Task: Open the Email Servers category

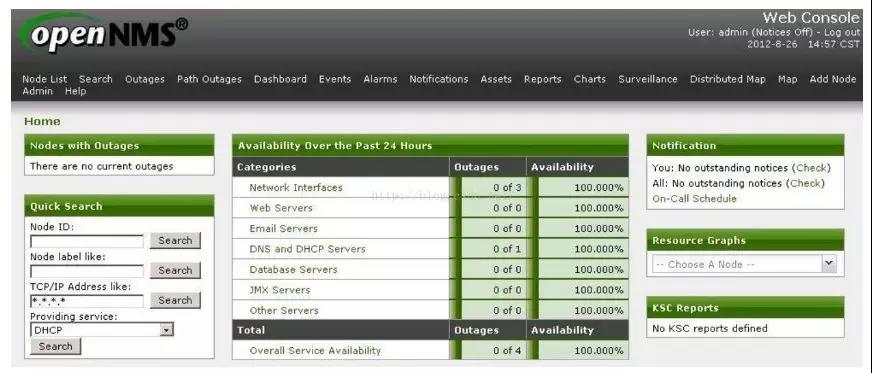Action: point(283,228)
